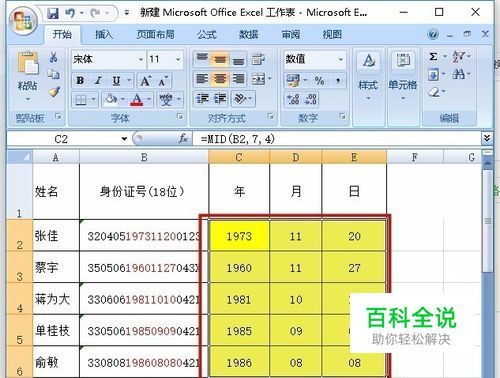This screenshot has height=378, width=500.
Task: Click the AutoSum sigma icon
Action: [x=433, y=57]
